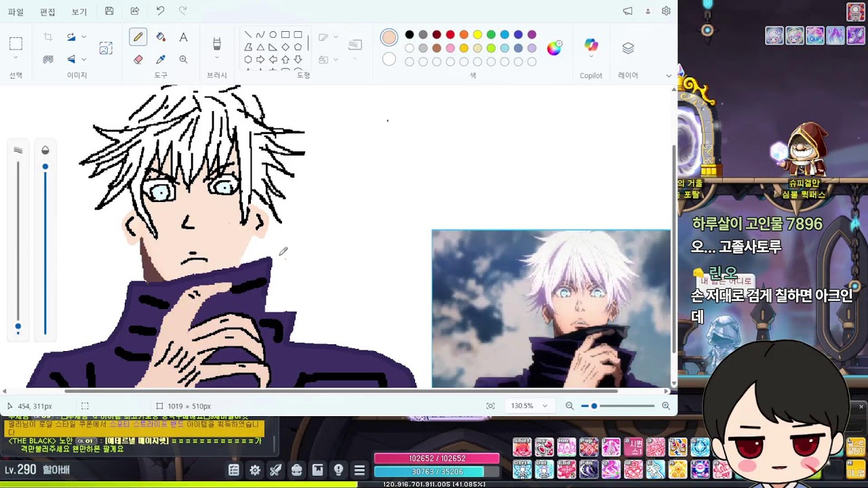
Task: Select the Text tool
Action: click(x=183, y=37)
